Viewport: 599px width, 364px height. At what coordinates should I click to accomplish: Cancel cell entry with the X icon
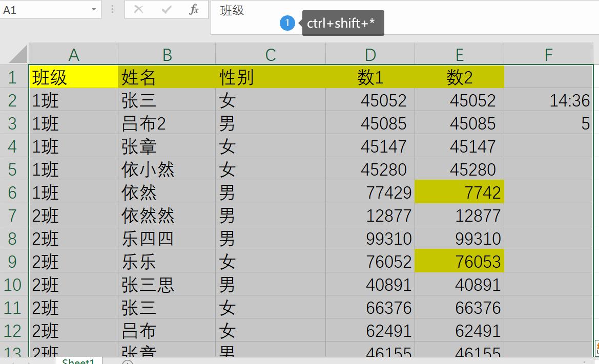(138, 9)
